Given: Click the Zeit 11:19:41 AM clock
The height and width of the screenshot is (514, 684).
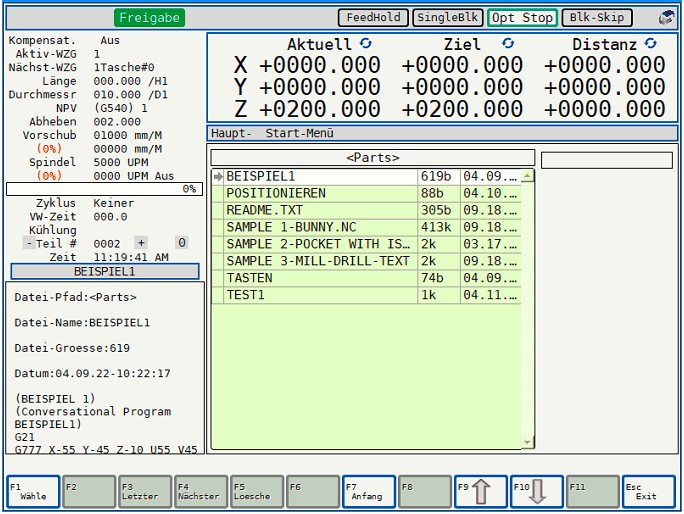Looking at the screenshot, I should [x=131, y=257].
